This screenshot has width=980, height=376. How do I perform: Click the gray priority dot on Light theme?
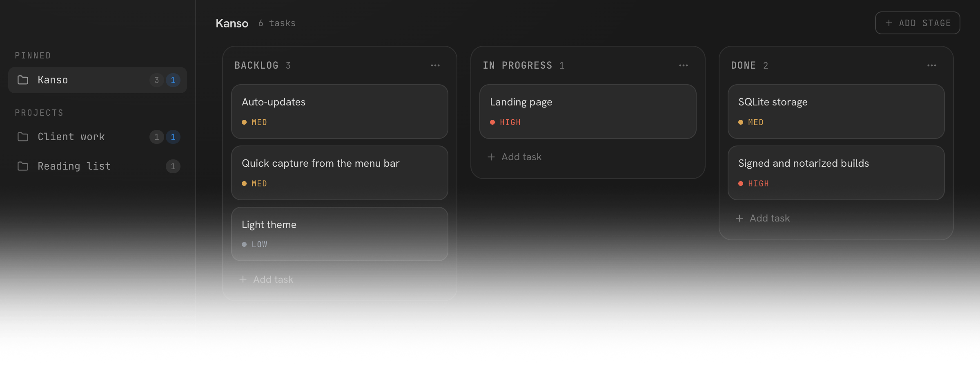click(x=244, y=244)
